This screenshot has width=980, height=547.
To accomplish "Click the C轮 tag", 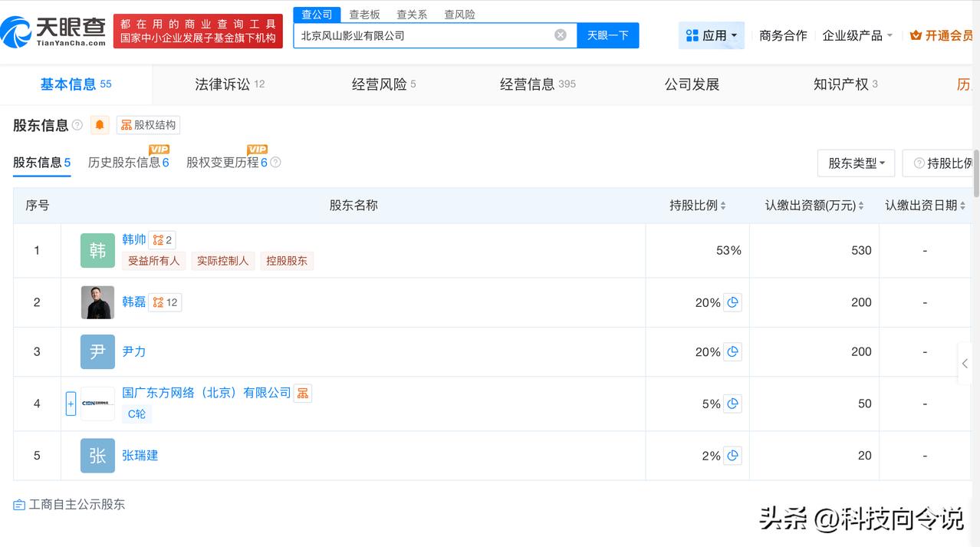I will click(x=136, y=414).
